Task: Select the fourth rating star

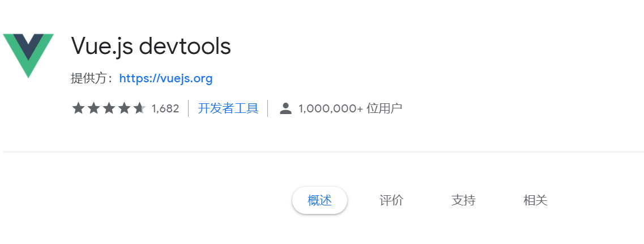Action: tap(124, 108)
